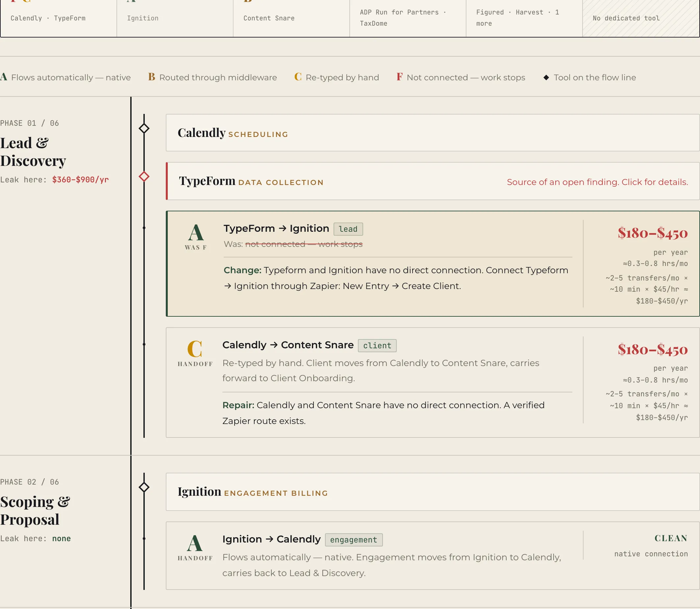This screenshot has height=609, width=700.
Task: Click the $180–$450 cost on TypeForm → Ignition
Action: click(653, 233)
